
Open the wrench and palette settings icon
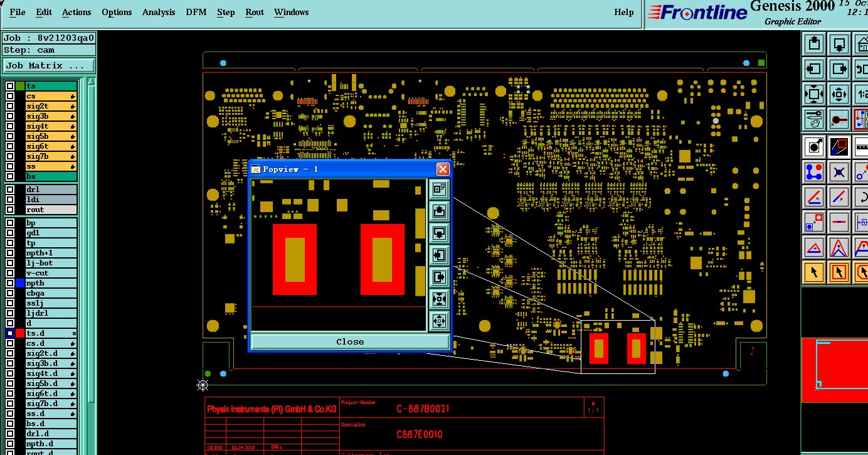tap(814, 119)
